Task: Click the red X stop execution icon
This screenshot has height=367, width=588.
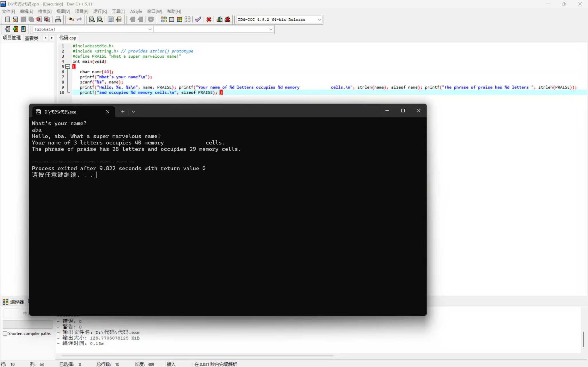Action: tap(209, 19)
